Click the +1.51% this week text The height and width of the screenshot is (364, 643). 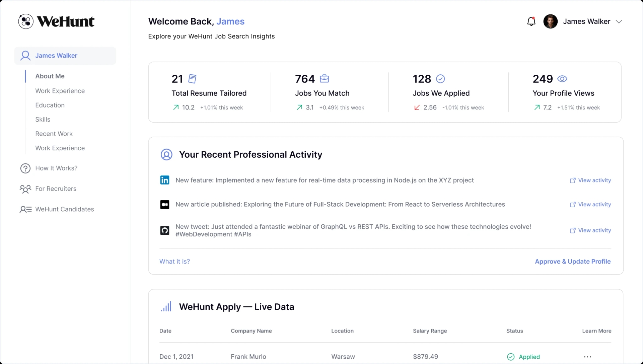click(578, 107)
